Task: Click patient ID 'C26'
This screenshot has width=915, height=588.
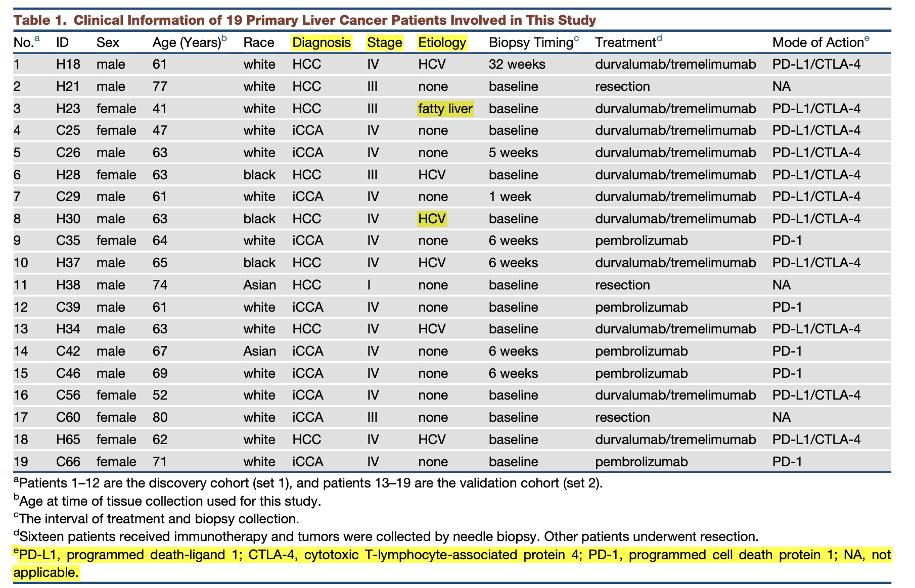Action: point(68,153)
